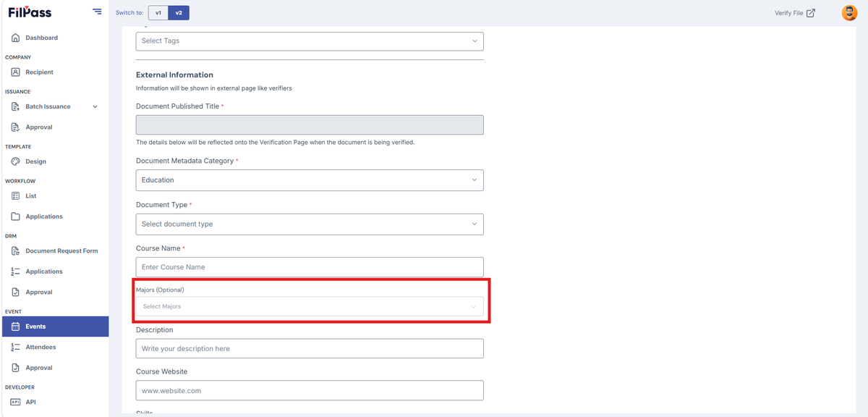This screenshot has height=417, width=868.
Task: Click the Attendees list icon
Action: coord(16,347)
